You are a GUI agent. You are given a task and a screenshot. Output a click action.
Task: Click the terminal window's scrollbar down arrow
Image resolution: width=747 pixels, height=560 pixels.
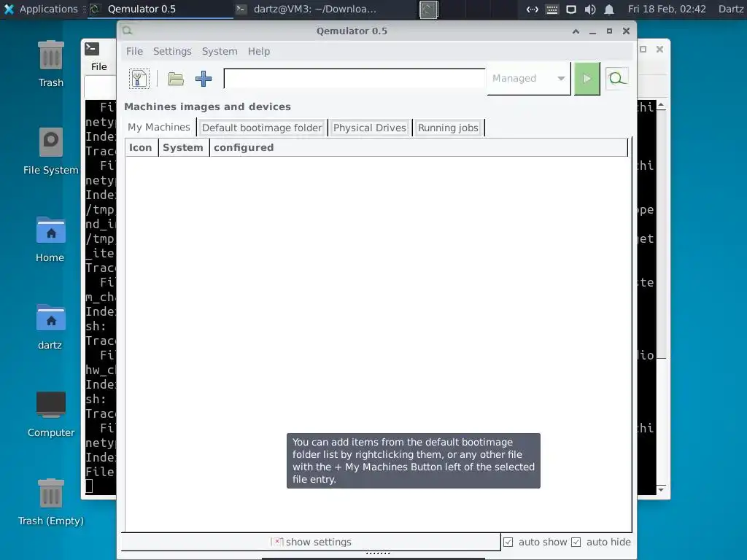tap(661, 489)
